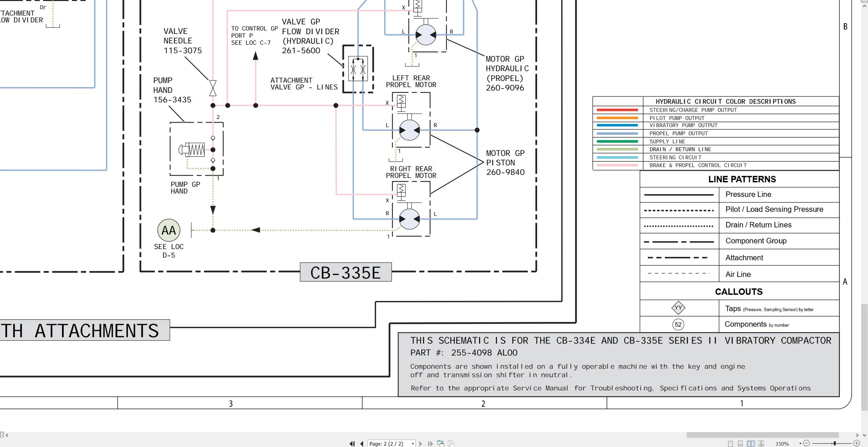868x447 pixels.
Task: Click the YY diamond tap symbol
Action: (x=678, y=308)
